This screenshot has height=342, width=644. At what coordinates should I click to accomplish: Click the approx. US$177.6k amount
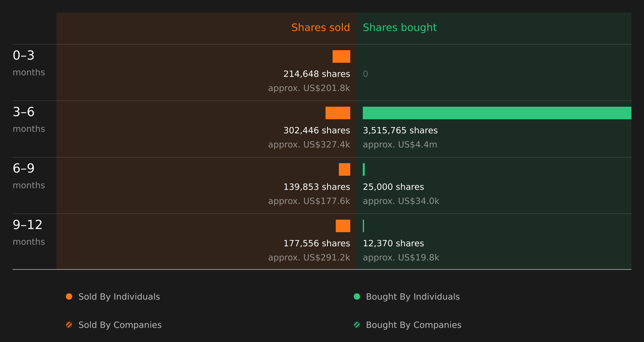(309, 201)
